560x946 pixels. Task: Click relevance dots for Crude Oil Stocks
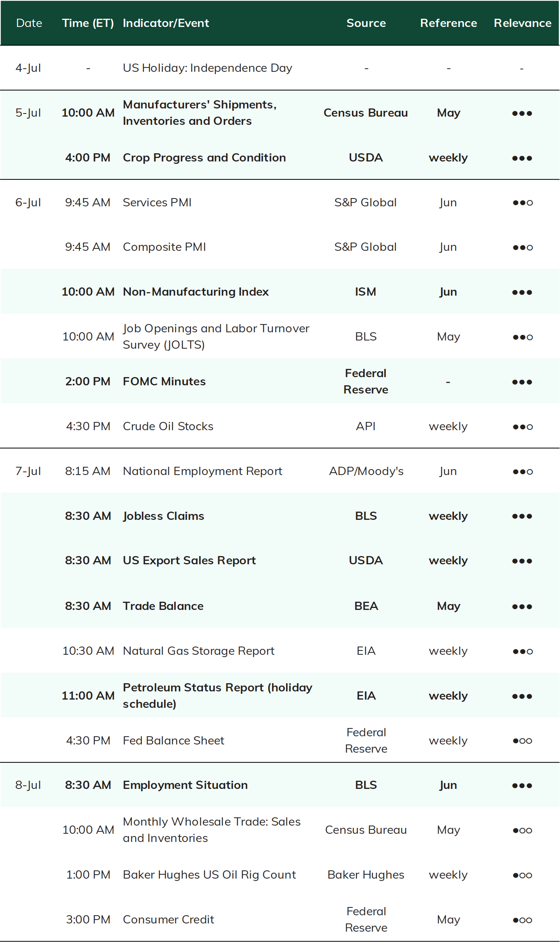click(x=522, y=427)
